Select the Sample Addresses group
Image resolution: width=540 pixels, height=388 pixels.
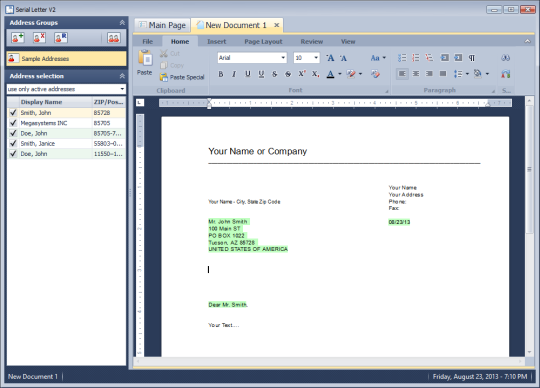[x=66, y=59]
